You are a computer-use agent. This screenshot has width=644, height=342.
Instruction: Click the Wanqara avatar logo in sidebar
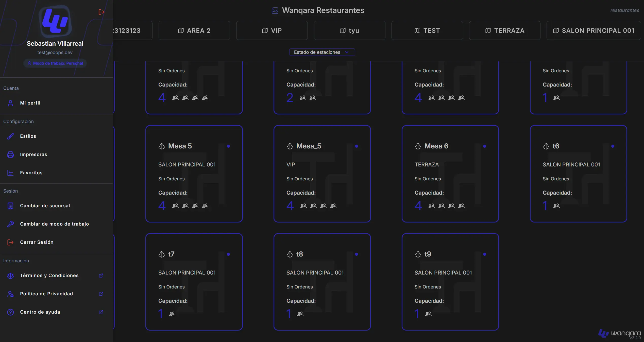(x=55, y=22)
